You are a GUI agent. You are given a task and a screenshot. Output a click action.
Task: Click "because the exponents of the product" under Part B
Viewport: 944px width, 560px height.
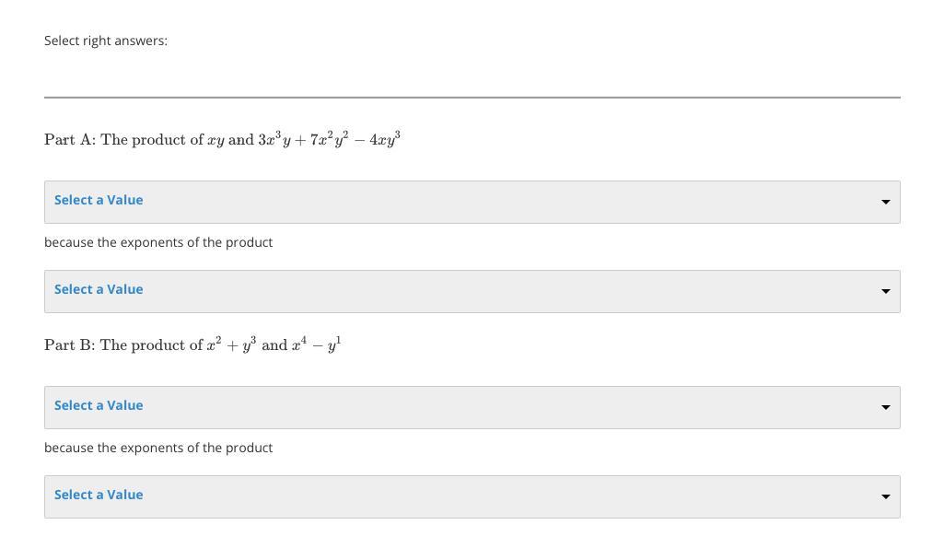click(x=158, y=448)
